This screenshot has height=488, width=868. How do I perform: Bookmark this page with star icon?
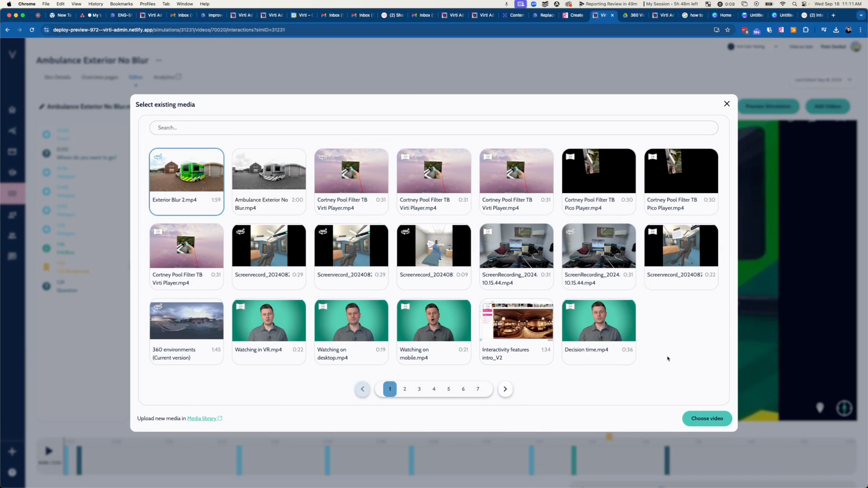tap(727, 30)
